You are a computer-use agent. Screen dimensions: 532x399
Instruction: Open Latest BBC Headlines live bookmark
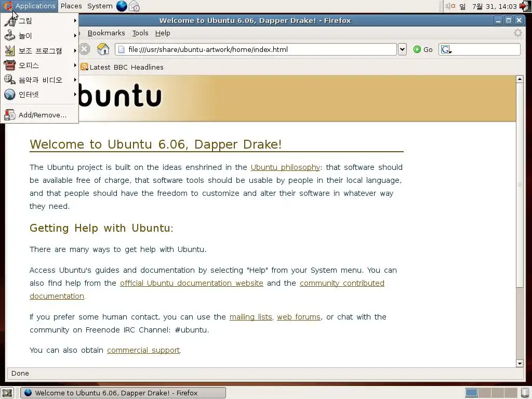[122, 67]
